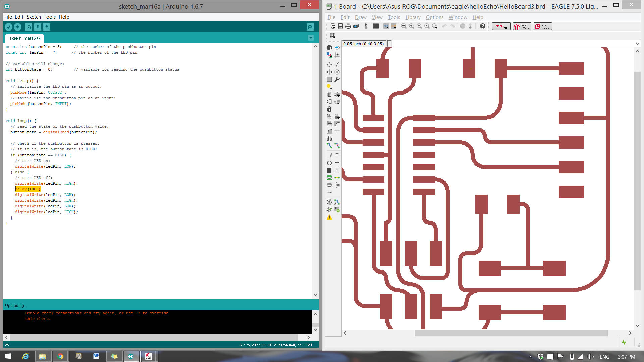Screen dimensions: 644x362
Task: Select the Delete trash tool in EAGLE
Action: 329,94
